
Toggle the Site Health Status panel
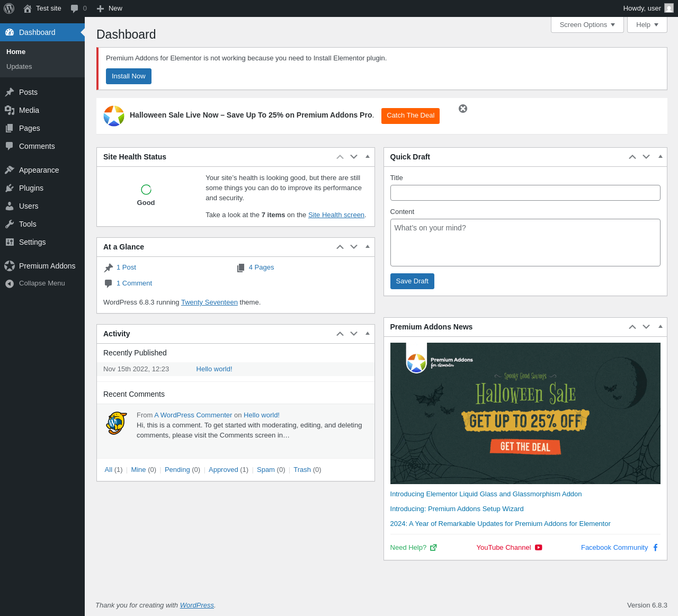pyautogui.click(x=368, y=157)
